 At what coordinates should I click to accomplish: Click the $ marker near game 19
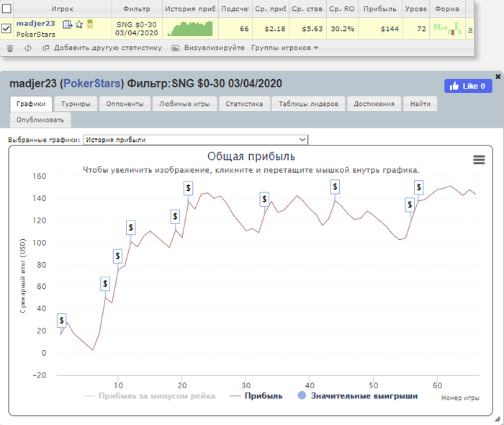coord(175,217)
